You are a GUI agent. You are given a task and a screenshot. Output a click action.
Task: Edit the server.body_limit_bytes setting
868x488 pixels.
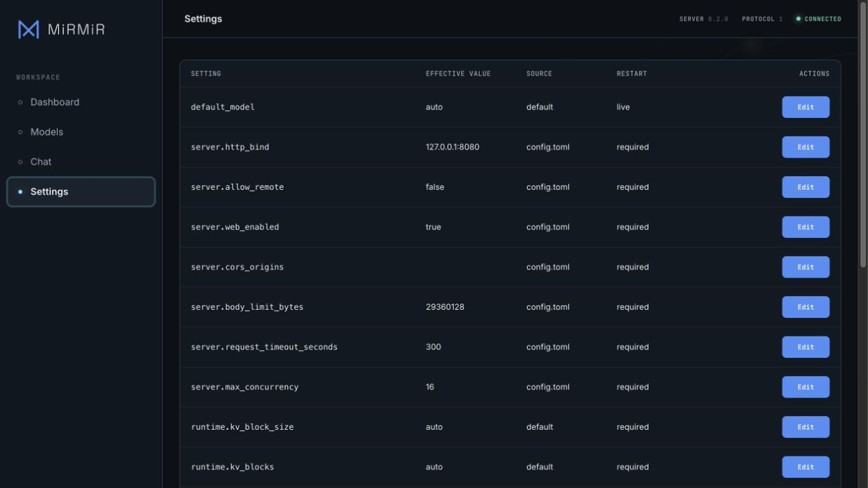[806, 307]
